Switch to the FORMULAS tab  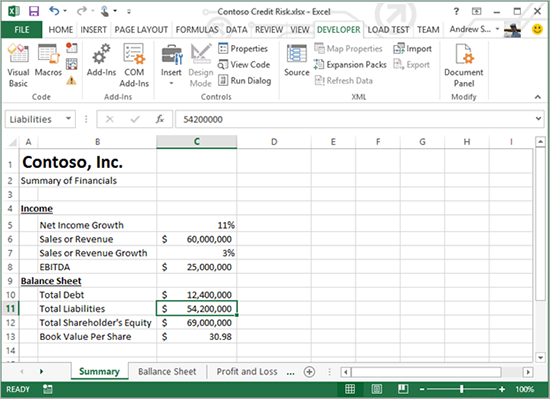coord(197,30)
